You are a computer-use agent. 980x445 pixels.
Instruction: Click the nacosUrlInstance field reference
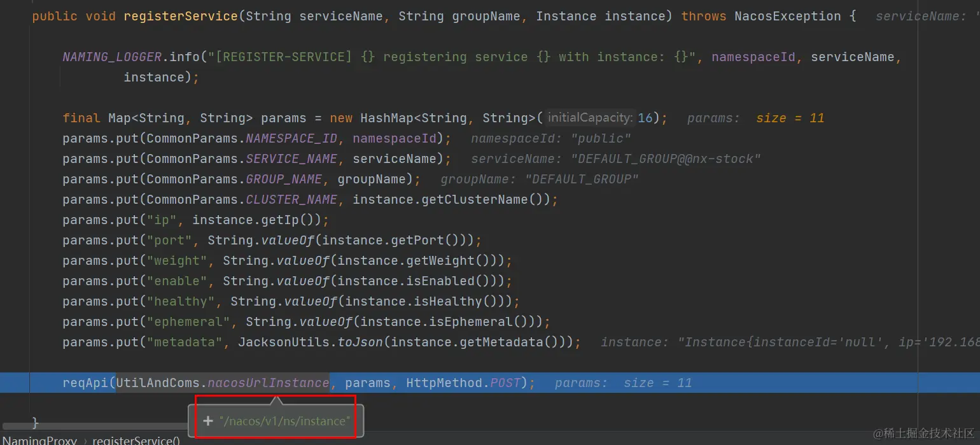pos(269,383)
